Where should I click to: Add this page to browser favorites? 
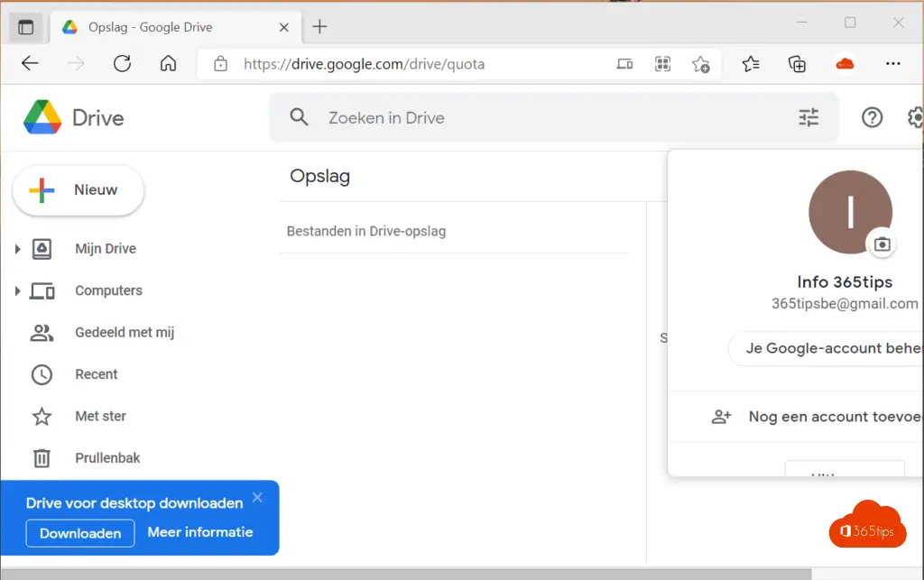[700, 64]
